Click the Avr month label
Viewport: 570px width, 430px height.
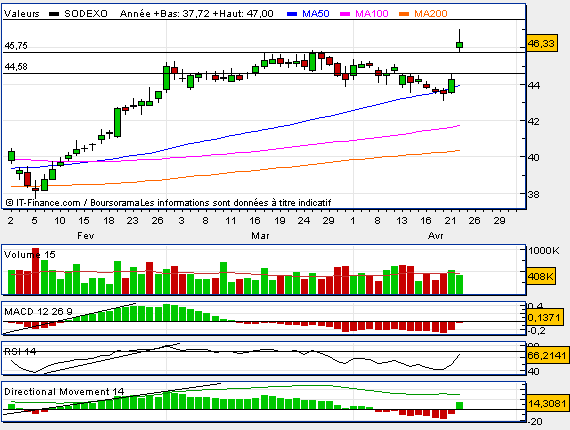435,236
